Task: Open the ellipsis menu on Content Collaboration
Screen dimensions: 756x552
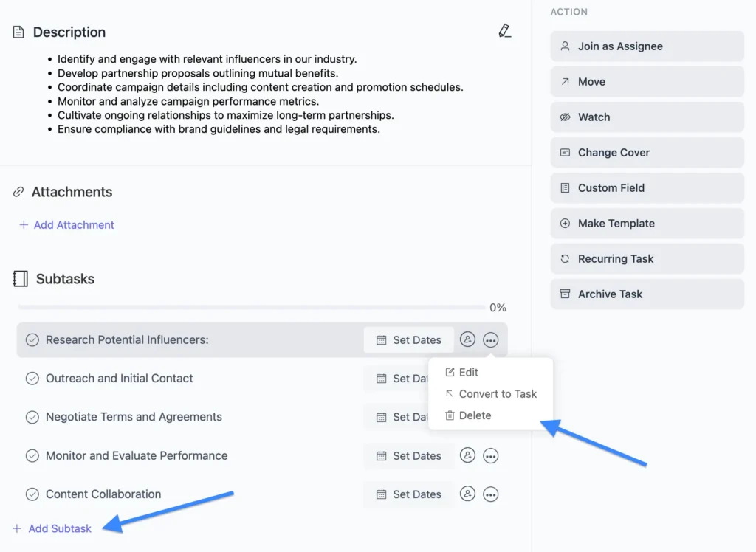Action: pos(491,494)
